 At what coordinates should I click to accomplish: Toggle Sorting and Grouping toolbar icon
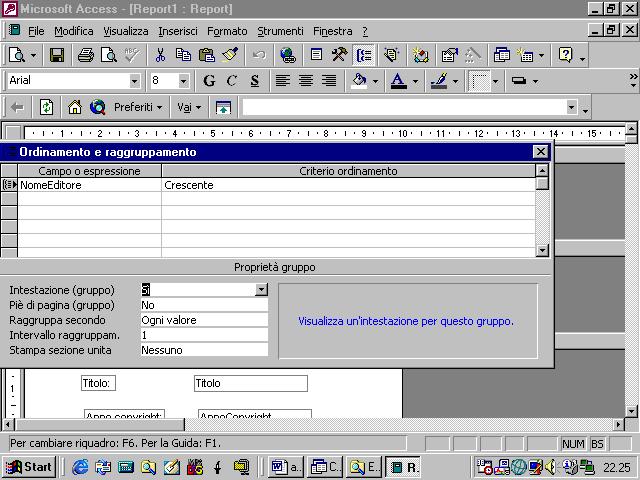[x=363, y=55]
